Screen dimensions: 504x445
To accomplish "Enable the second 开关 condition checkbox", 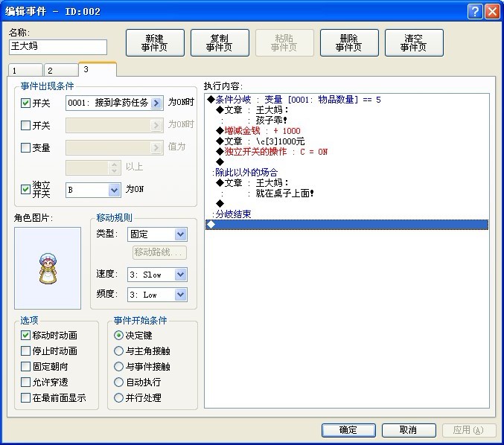I will tap(25, 125).
